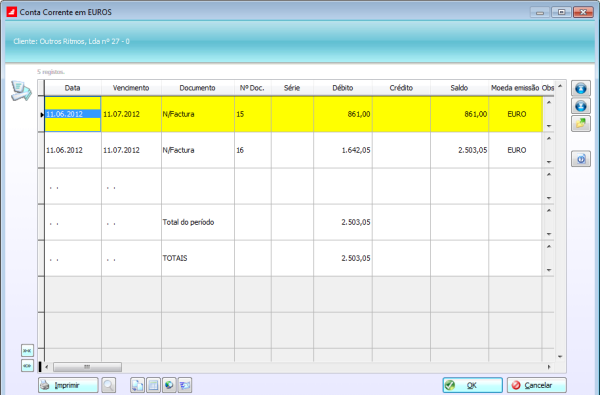The width and height of the screenshot is (600, 395).
Task: Click the Vencimento column header
Action: (x=131, y=88)
